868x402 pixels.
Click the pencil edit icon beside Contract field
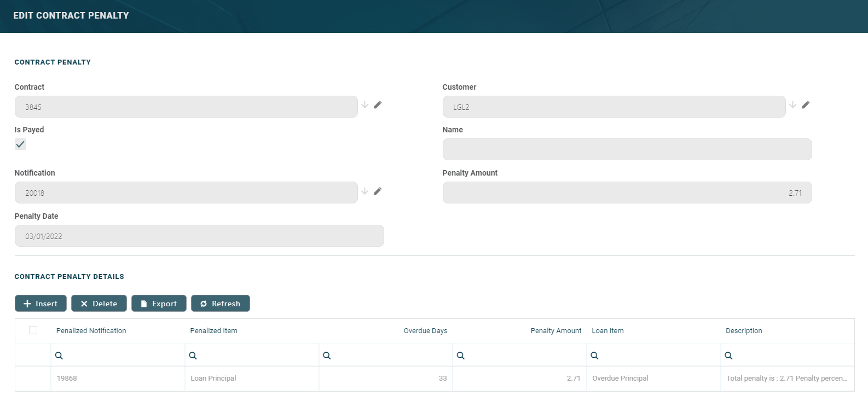pos(378,105)
